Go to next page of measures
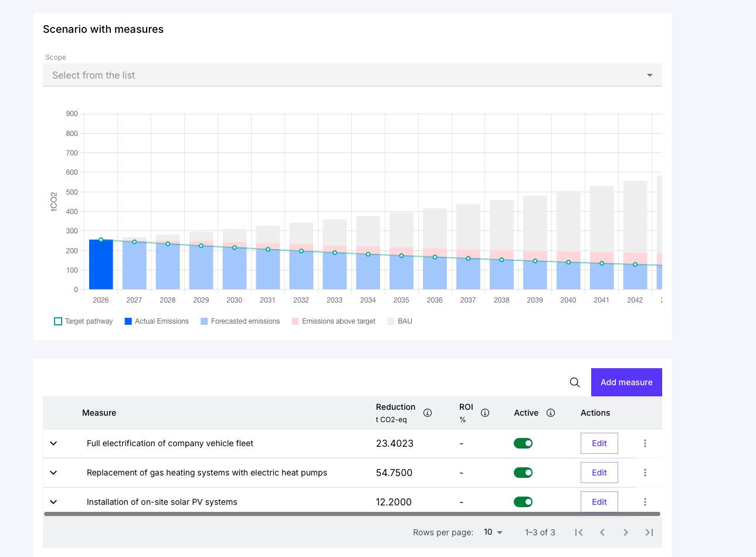 (626, 532)
